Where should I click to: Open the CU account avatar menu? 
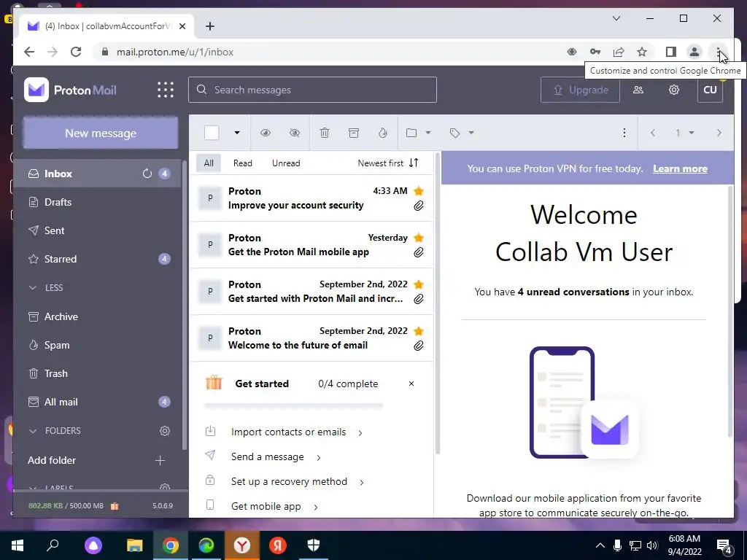(x=710, y=90)
